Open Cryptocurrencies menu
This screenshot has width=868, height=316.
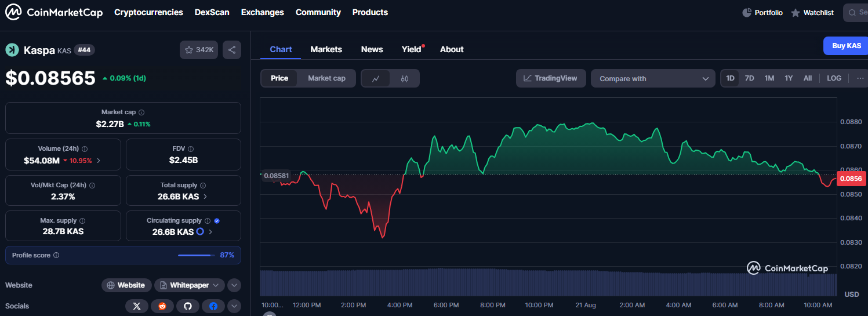[148, 12]
